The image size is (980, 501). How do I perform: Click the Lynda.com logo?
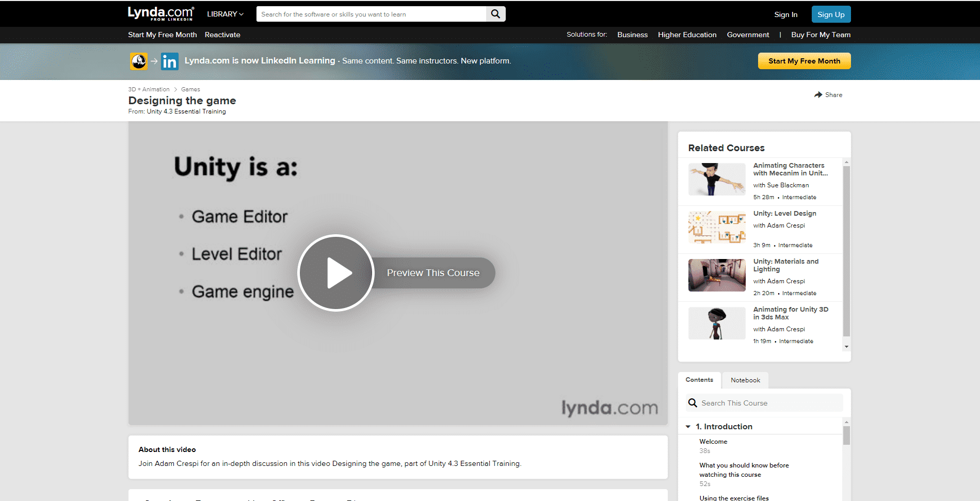click(x=161, y=13)
